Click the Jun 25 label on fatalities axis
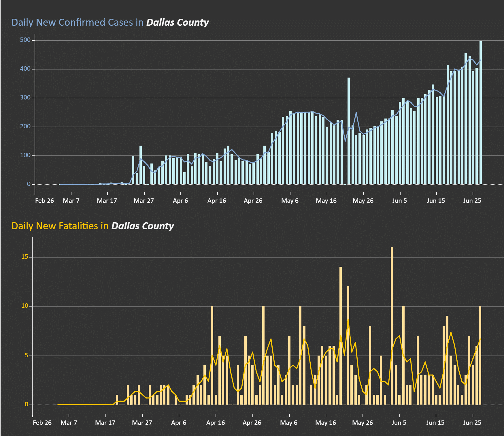 tap(472, 423)
